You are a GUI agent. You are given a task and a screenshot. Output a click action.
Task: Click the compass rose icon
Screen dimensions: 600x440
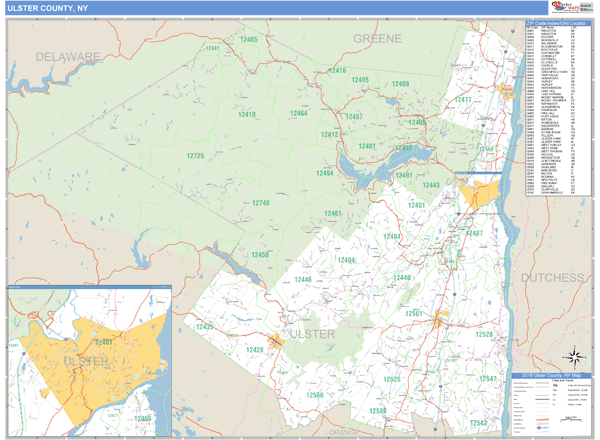pos(575,355)
